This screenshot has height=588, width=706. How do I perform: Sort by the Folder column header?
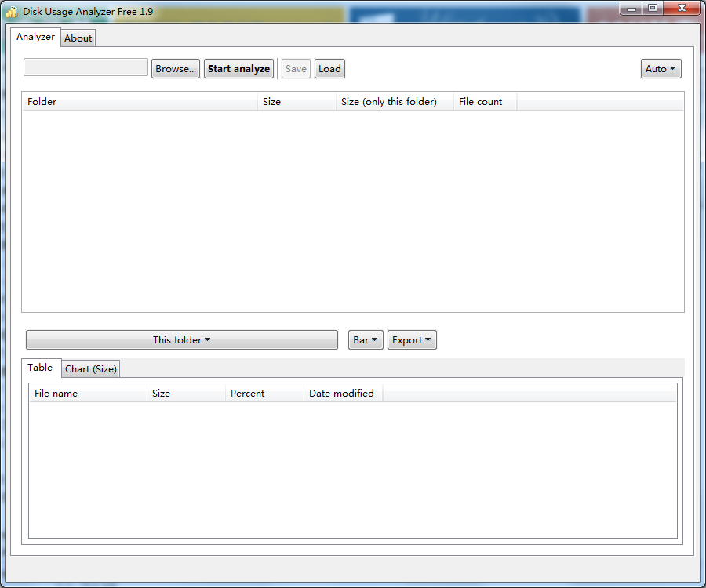click(140, 102)
